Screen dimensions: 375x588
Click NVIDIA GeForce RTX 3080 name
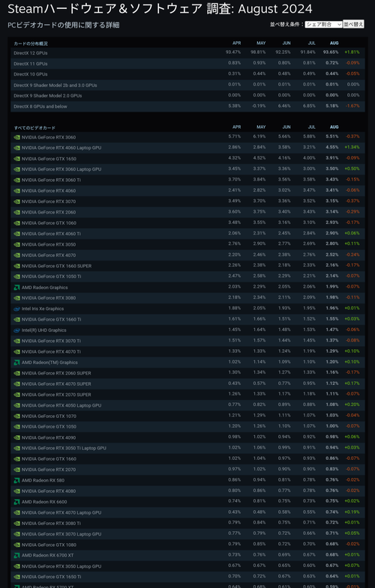coord(49,298)
